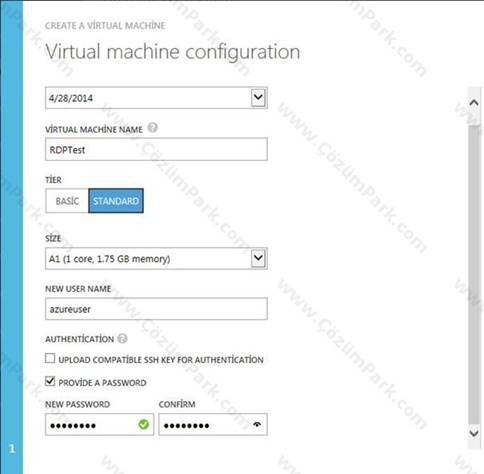Screen dimensions: 484x474
Task: Click the green checkmark in New Password field
Action: (144, 424)
